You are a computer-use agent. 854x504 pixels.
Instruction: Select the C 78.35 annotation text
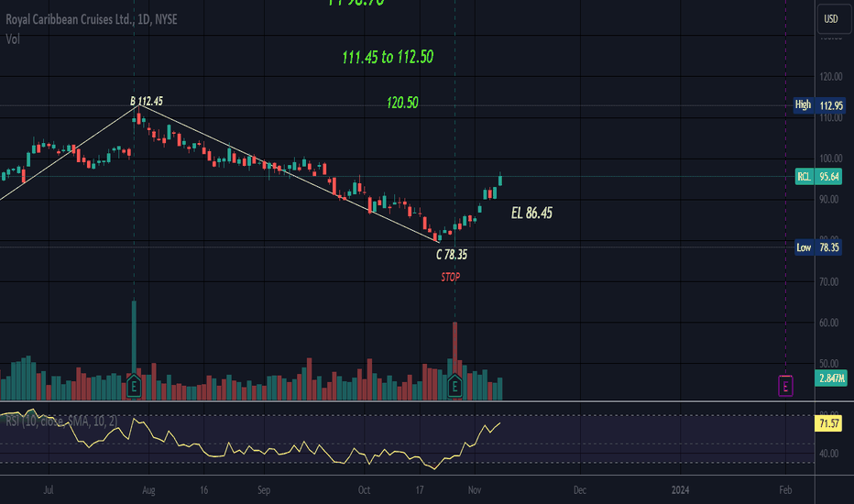452,255
